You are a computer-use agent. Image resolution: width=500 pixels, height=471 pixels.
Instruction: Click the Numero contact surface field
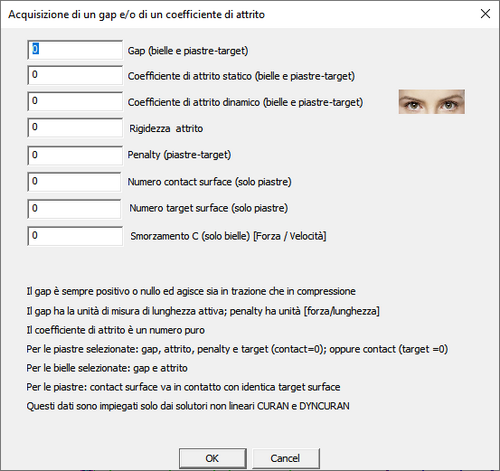pyautogui.click(x=74, y=182)
